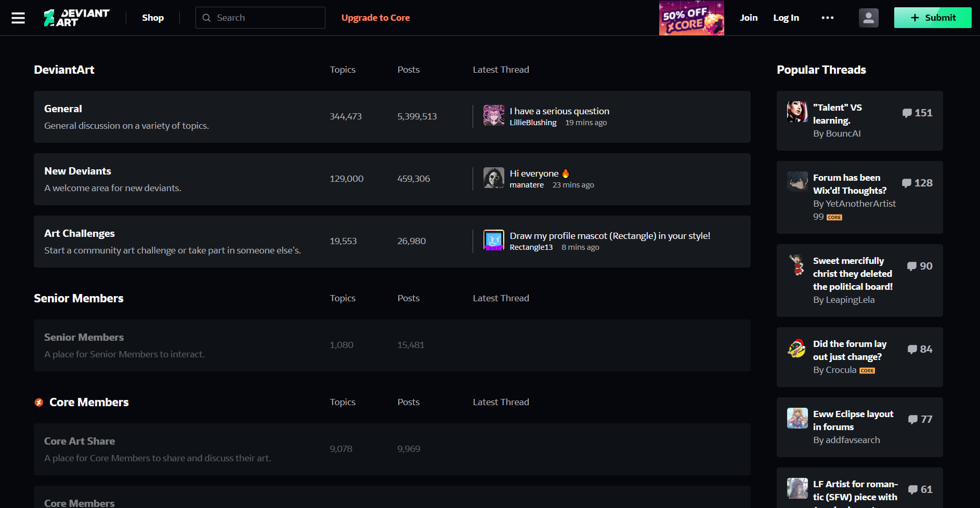Screen dimensions: 980x508
Task: Open 'Did the forum lay out just change?'
Action: pos(850,350)
